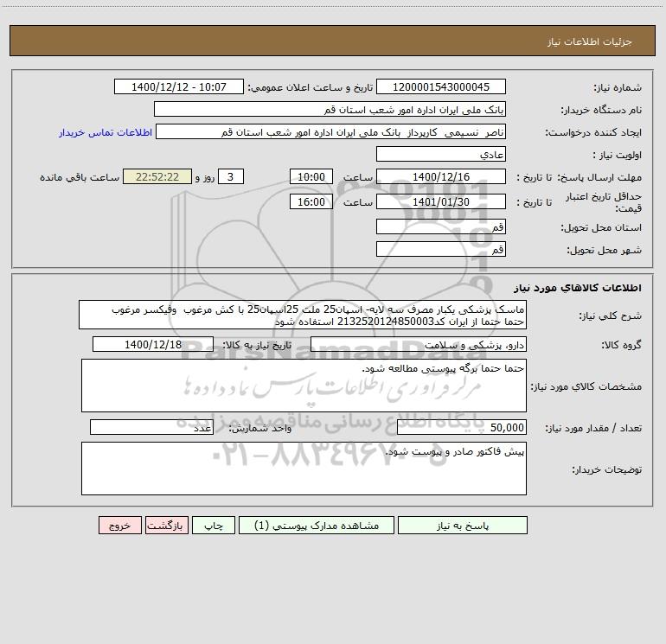
Task: Click the price validity date 1401/01/30
Action: 441,201
